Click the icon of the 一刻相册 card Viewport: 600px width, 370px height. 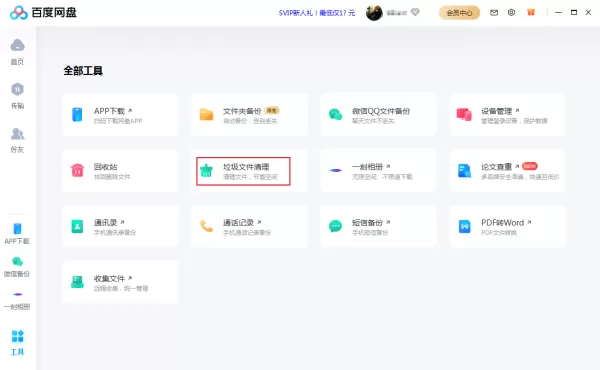pyautogui.click(x=336, y=170)
